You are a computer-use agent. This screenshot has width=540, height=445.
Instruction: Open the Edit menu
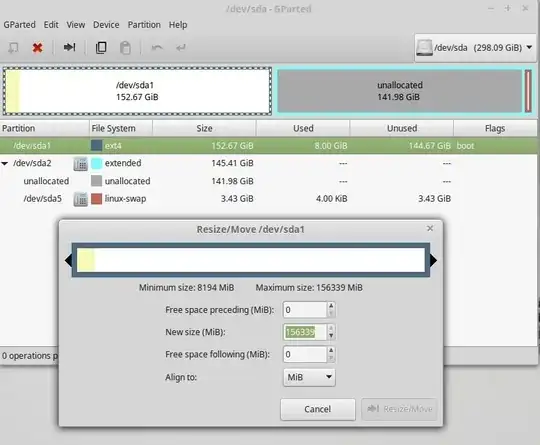[51, 25]
